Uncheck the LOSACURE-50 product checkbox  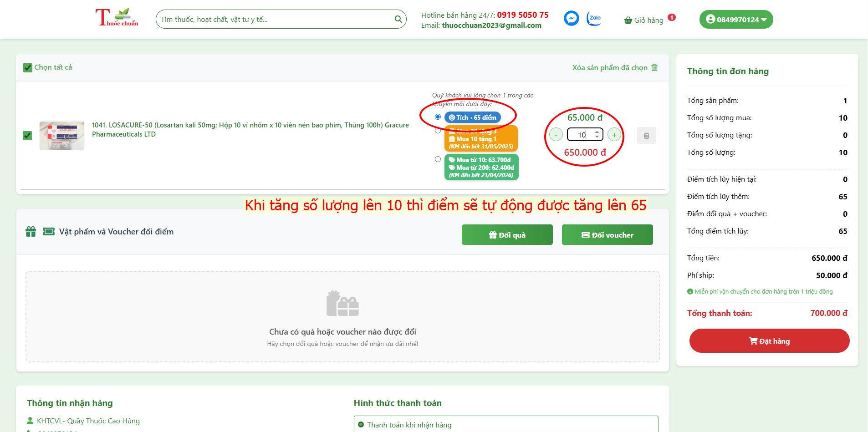point(27,135)
